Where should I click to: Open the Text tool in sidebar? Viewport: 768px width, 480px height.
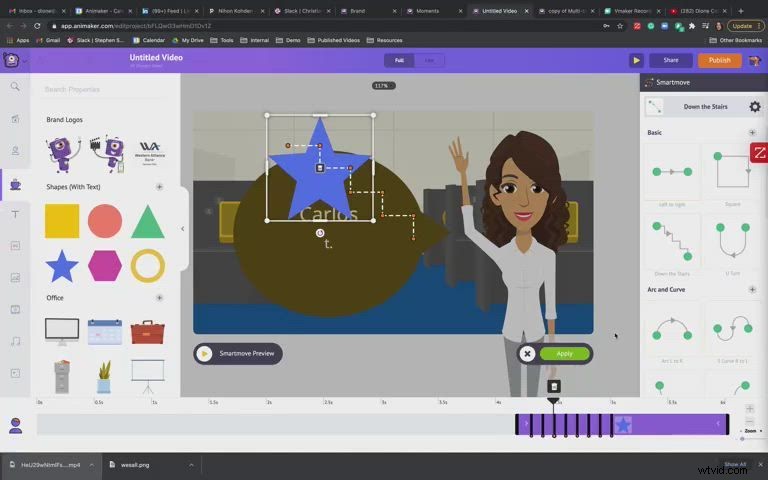(x=15, y=214)
